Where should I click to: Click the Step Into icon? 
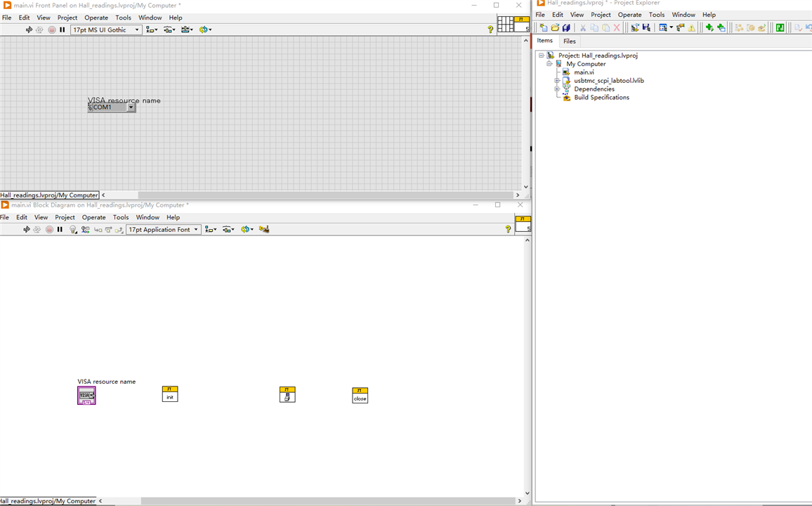(98, 229)
